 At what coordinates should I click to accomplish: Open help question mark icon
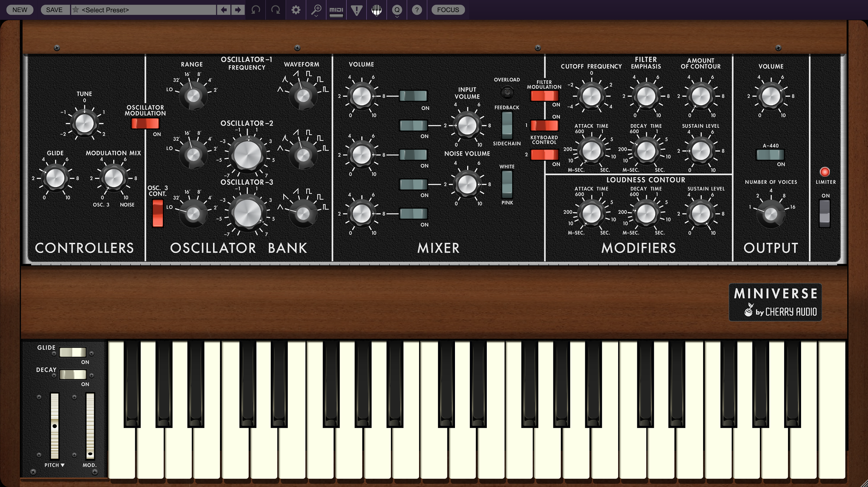(417, 10)
